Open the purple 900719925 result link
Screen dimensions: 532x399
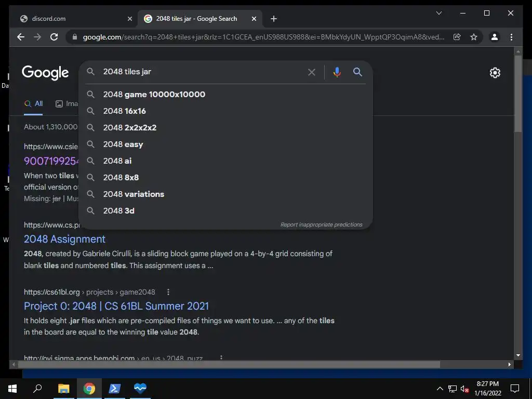click(x=51, y=161)
